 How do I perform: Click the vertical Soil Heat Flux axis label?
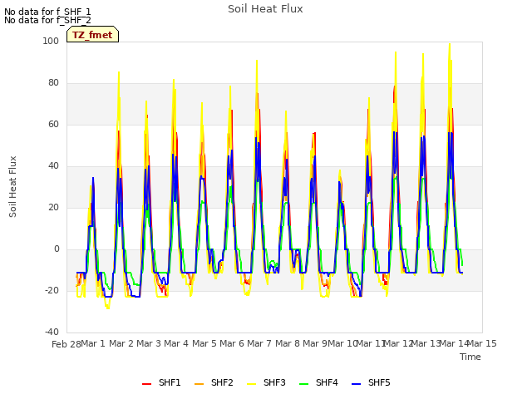12,186
